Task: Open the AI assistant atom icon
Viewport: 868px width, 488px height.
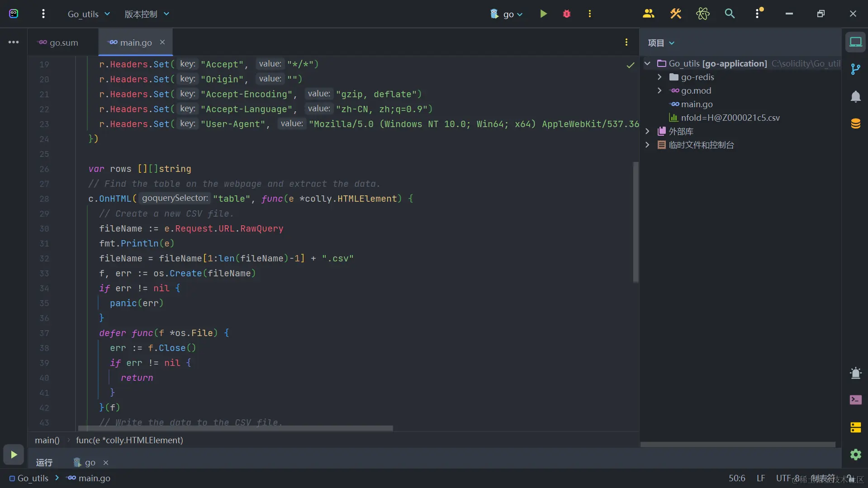Action: tap(702, 14)
